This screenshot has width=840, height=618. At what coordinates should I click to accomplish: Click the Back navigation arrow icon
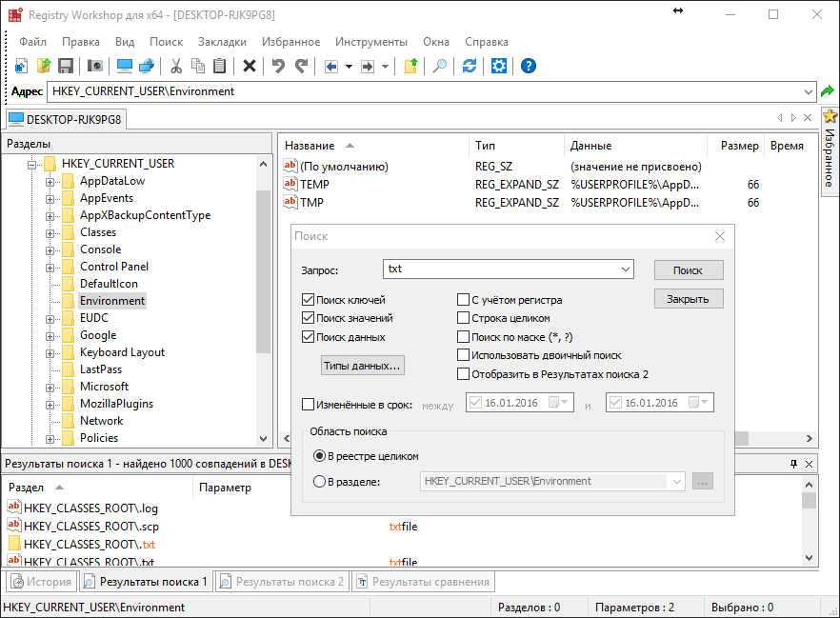click(331, 67)
